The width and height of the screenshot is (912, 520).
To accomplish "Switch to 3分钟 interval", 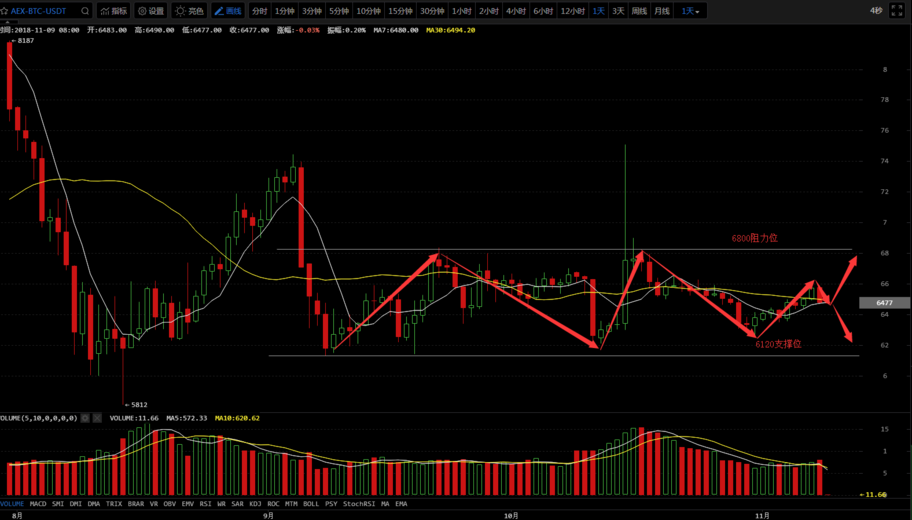I will point(312,10).
